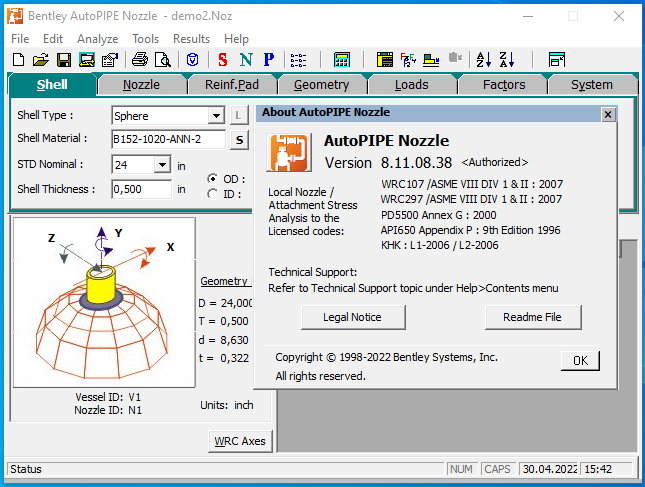Click the 'Version 8.11.08.38' text
Image resolution: width=645 pixels, height=487 pixels.
click(388, 163)
